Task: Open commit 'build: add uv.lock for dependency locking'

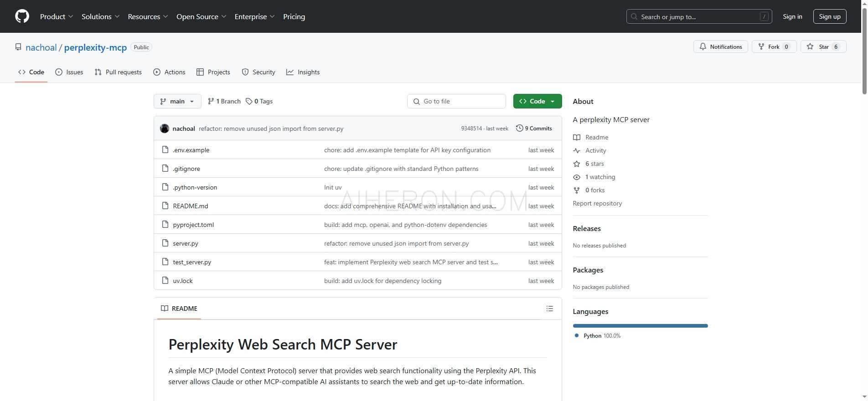Action: click(382, 281)
